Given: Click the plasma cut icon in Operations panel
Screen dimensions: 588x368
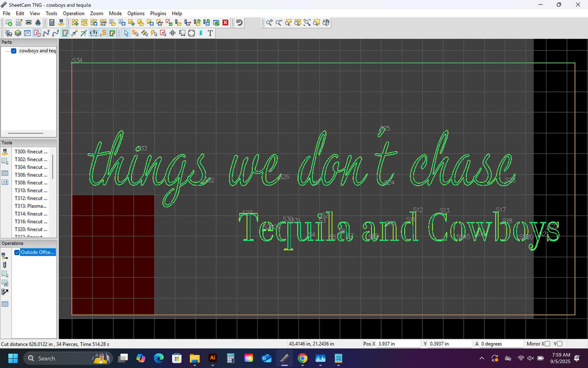Looking at the screenshot, I should tap(4, 256).
